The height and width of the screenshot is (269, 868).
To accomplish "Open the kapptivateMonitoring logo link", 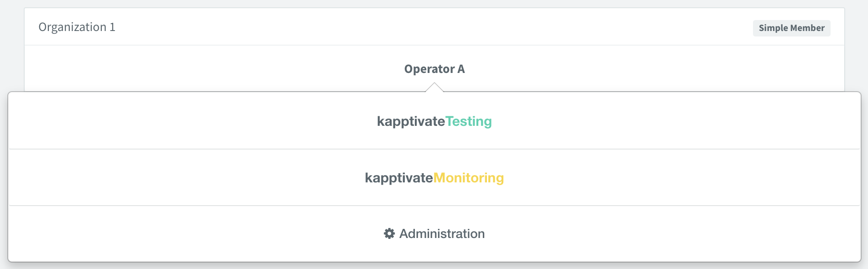I will click(434, 178).
